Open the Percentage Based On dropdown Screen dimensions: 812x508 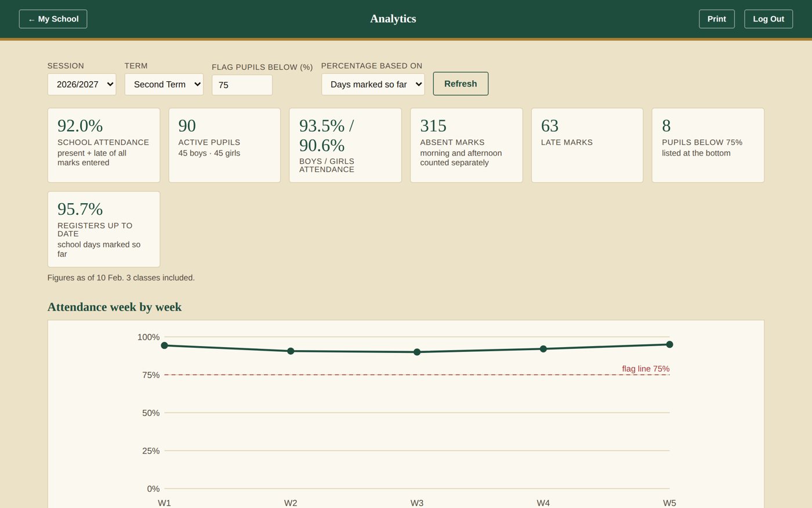tap(373, 84)
